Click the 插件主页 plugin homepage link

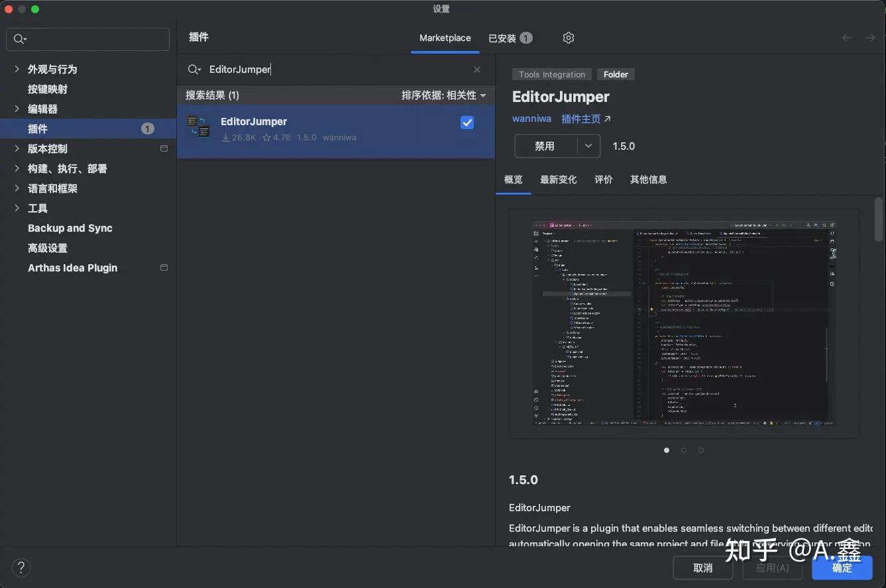coord(581,119)
